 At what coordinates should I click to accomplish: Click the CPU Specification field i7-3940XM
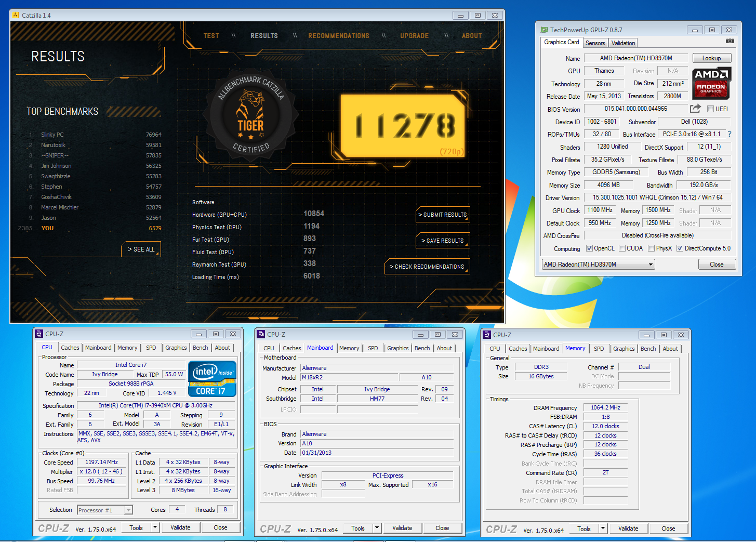pos(156,405)
